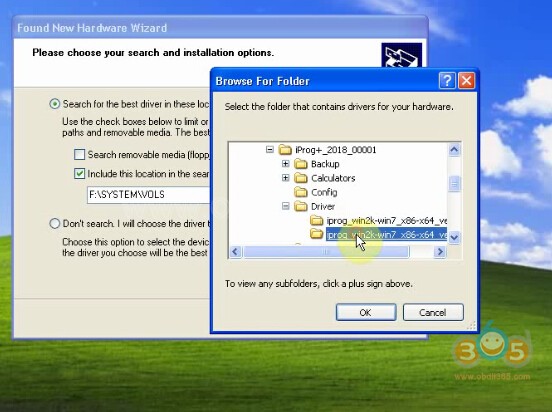Click the tree's vertical scroll up arrow
Image resolution: width=552 pixels, height=412 pixels.
(454, 150)
